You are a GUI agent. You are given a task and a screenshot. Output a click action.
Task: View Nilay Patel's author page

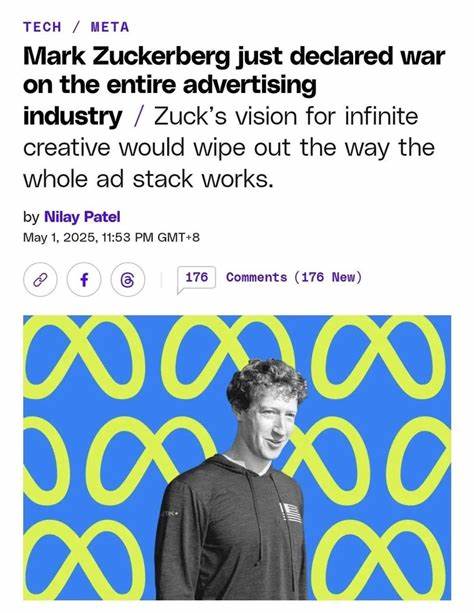[82, 217]
